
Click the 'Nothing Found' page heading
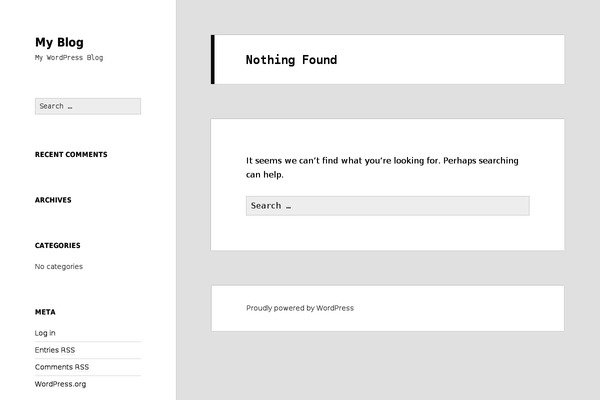291,60
